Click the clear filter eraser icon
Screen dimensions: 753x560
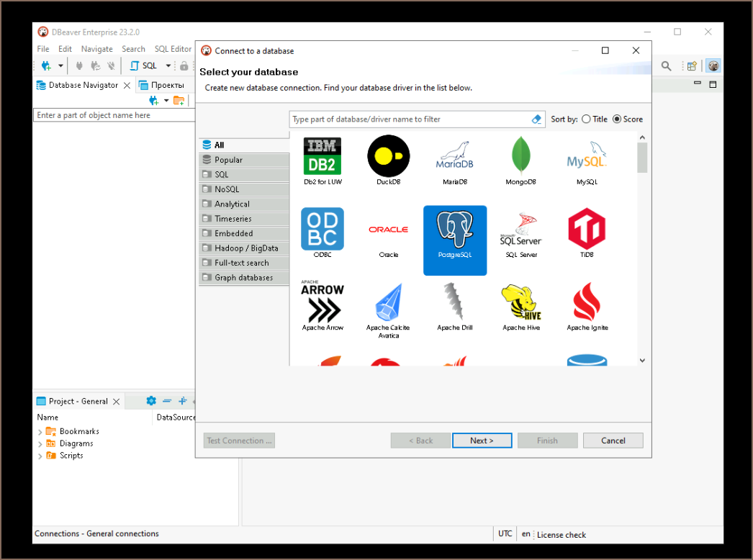coord(536,119)
